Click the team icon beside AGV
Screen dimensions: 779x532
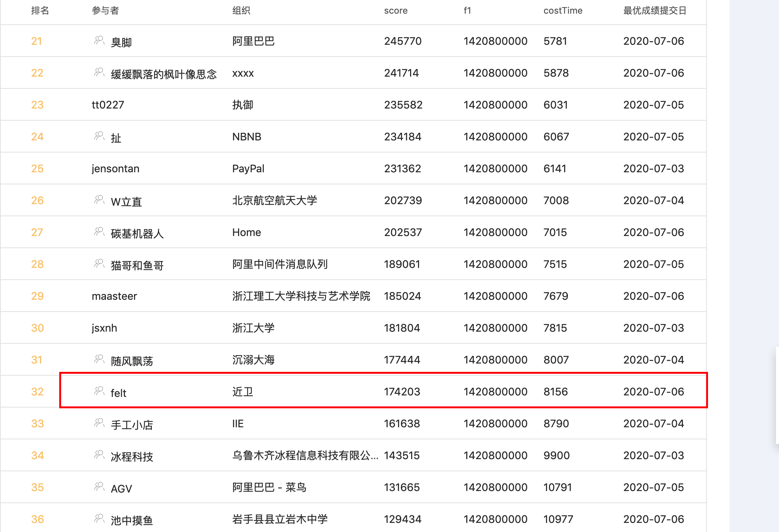click(99, 486)
